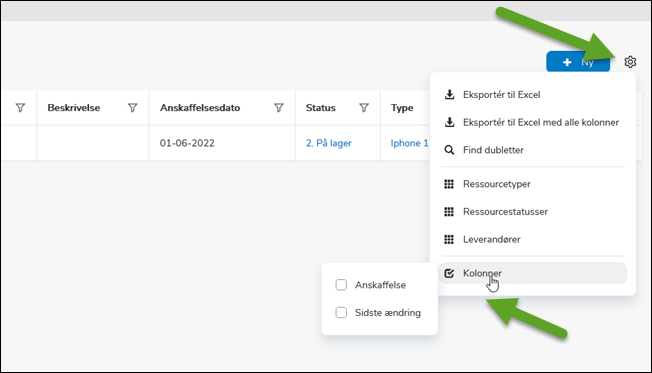Click the filter icon in Beskrivelse column

(x=133, y=108)
